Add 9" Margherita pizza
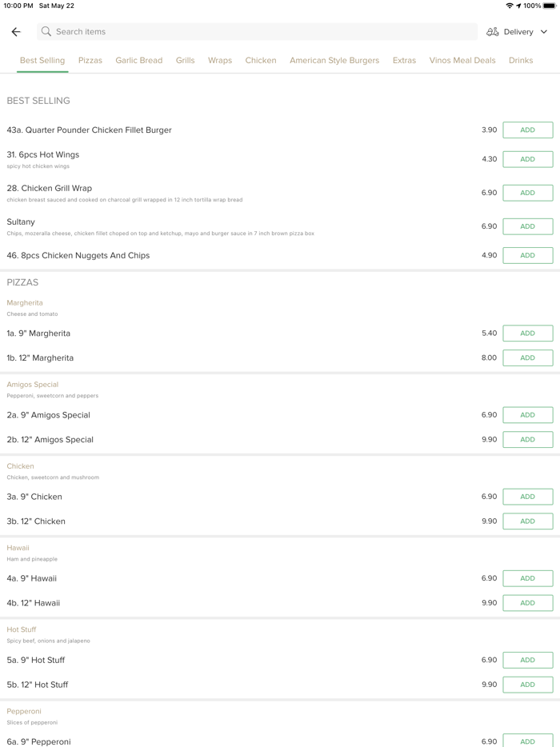 point(527,334)
